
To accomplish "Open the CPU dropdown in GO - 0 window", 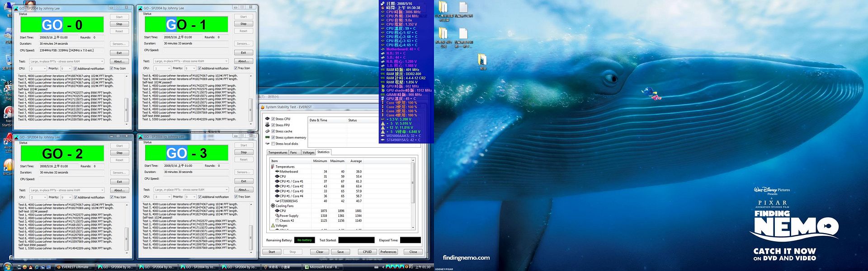I will [x=38, y=69].
